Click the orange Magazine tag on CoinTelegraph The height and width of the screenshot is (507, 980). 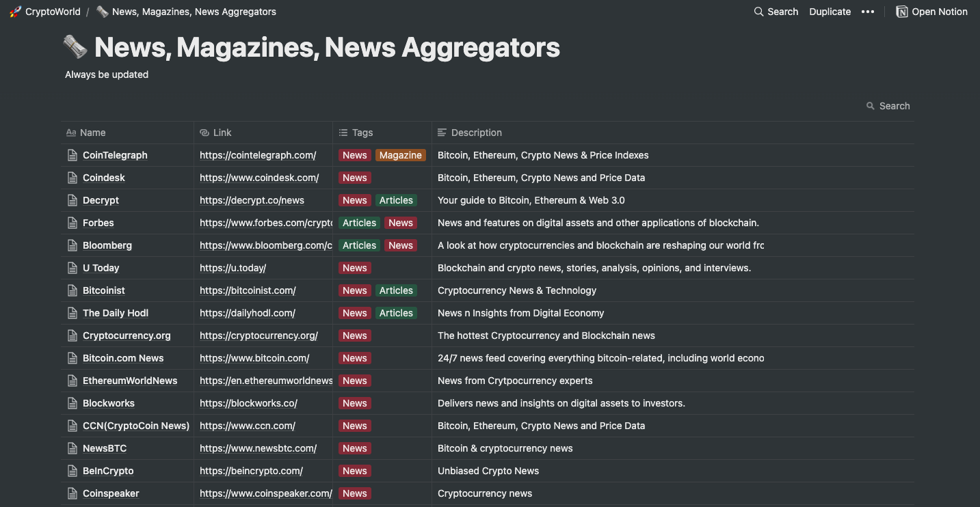(401, 155)
